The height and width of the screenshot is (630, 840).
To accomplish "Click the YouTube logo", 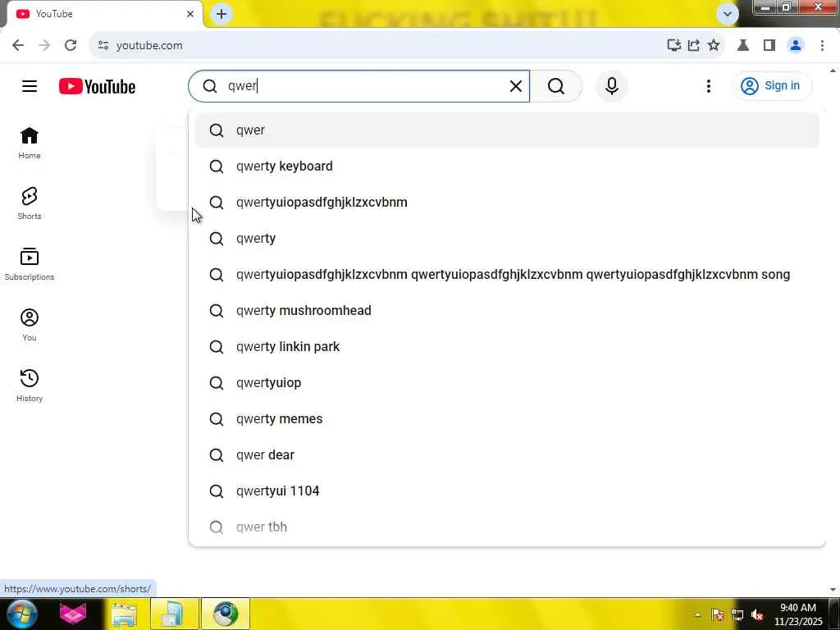I will [97, 86].
